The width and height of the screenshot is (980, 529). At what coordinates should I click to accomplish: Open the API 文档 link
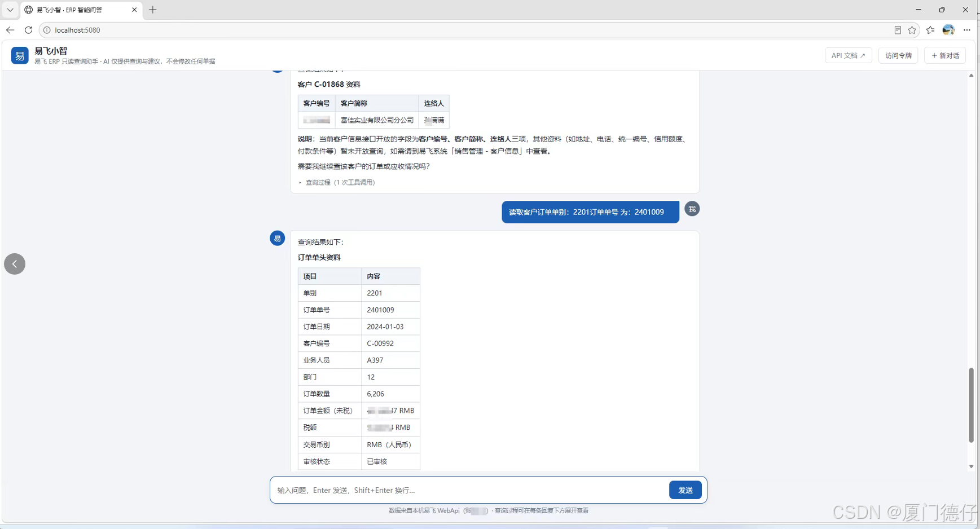pyautogui.click(x=848, y=55)
